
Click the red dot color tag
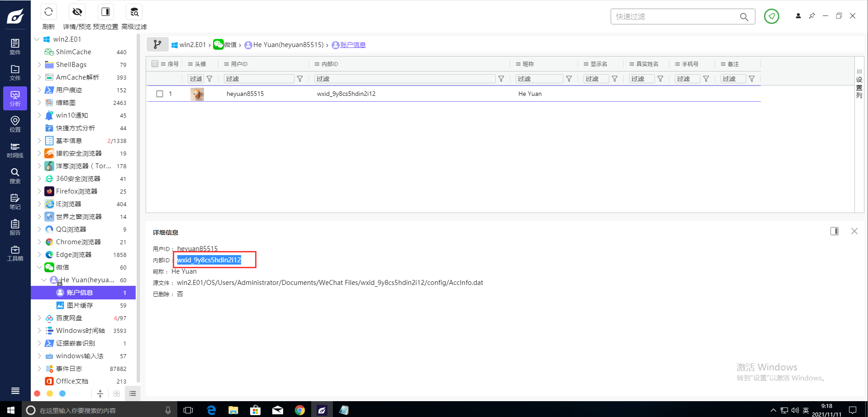[x=37, y=393]
